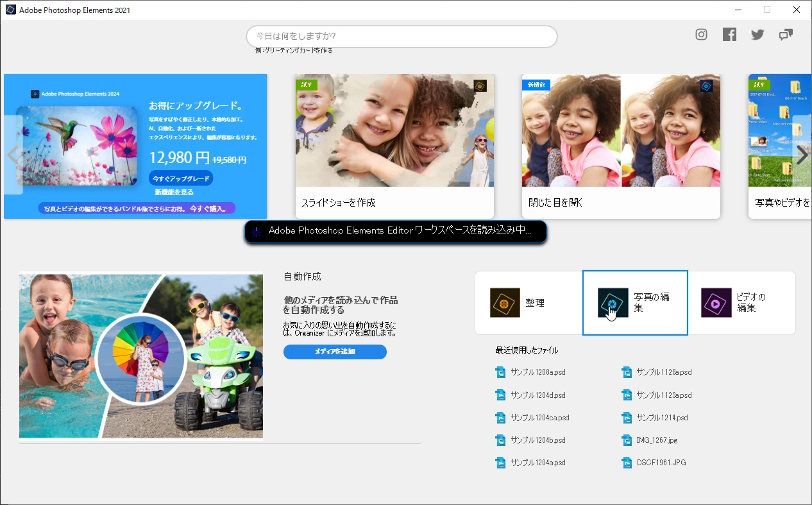Click 試す tag on slideshow card
This screenshot has width=812, height=505.
pos(306,85)
